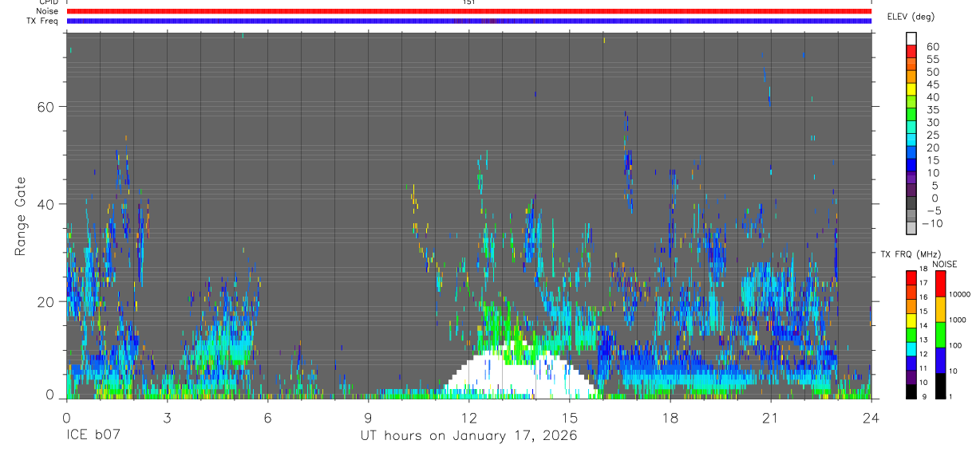Viewport: 980px width, 452px height.
Task: Pick the red top segment of TX FRQ bar
Action: (x=911, y=277)
